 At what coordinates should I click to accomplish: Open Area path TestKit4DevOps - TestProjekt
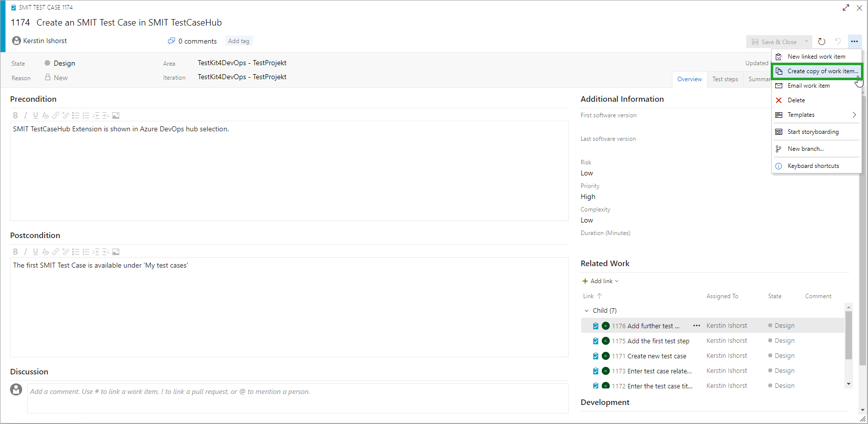tap(242, 63)
